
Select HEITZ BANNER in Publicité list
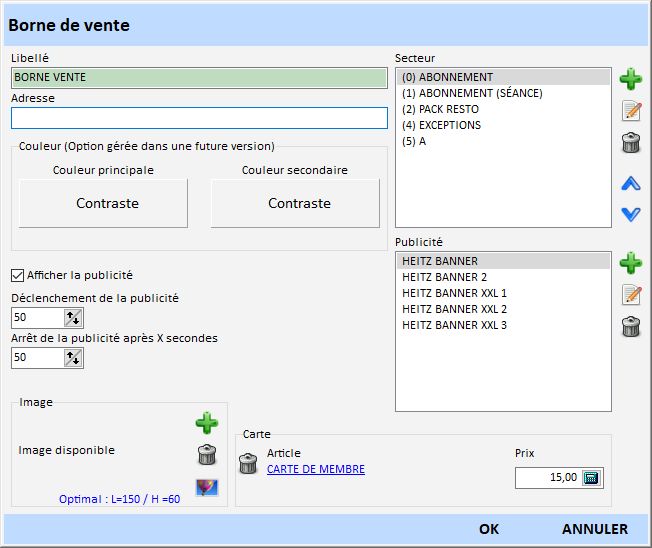[x=503, y=261]
